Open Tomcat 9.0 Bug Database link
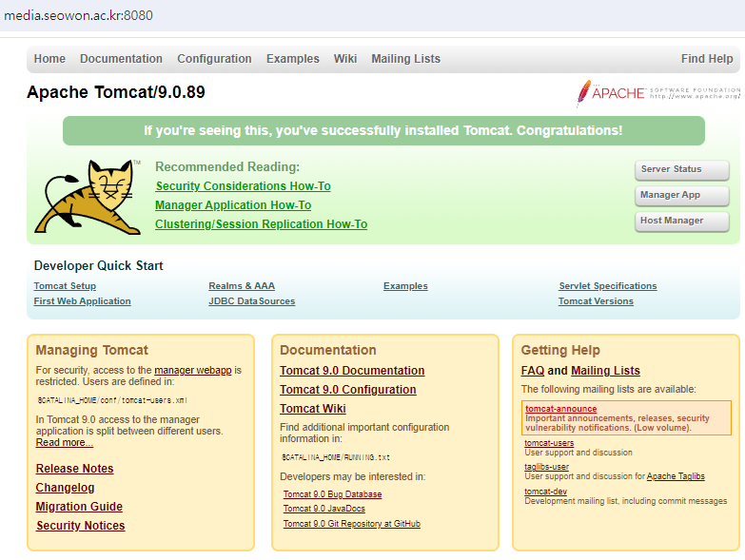The image size is (745, 560). click(332, 494)
